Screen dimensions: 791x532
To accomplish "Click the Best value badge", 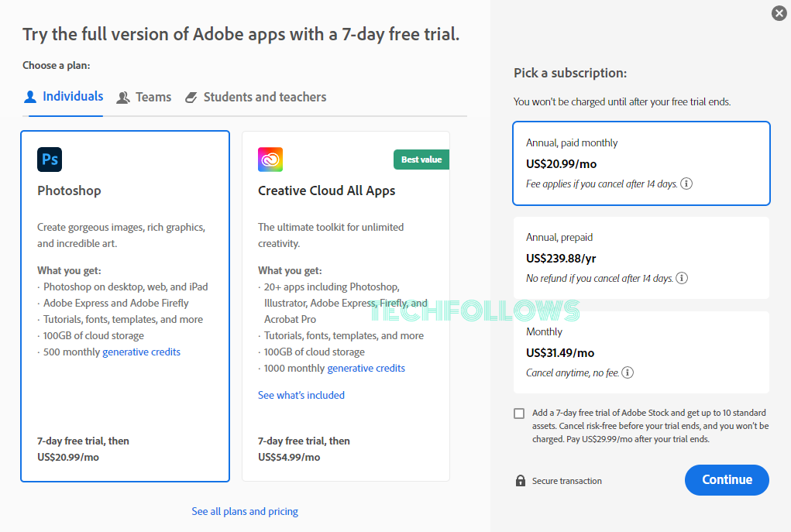I will pos(421,160).
